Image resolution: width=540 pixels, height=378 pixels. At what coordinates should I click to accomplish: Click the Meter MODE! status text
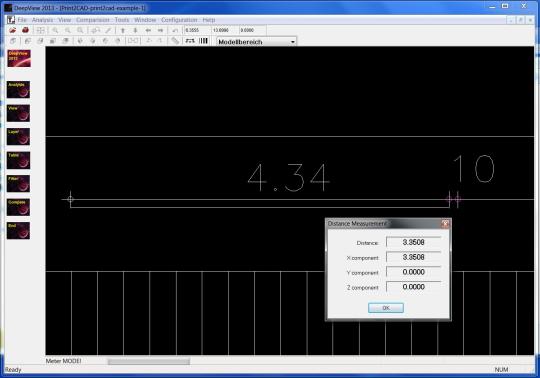pyautogui.click(x=64, y=361)
